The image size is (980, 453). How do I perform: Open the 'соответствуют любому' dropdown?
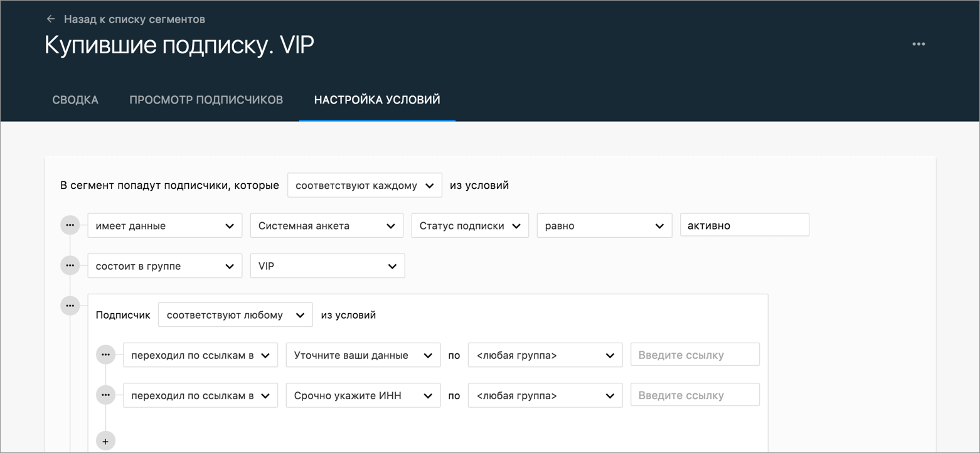point(235,314)
